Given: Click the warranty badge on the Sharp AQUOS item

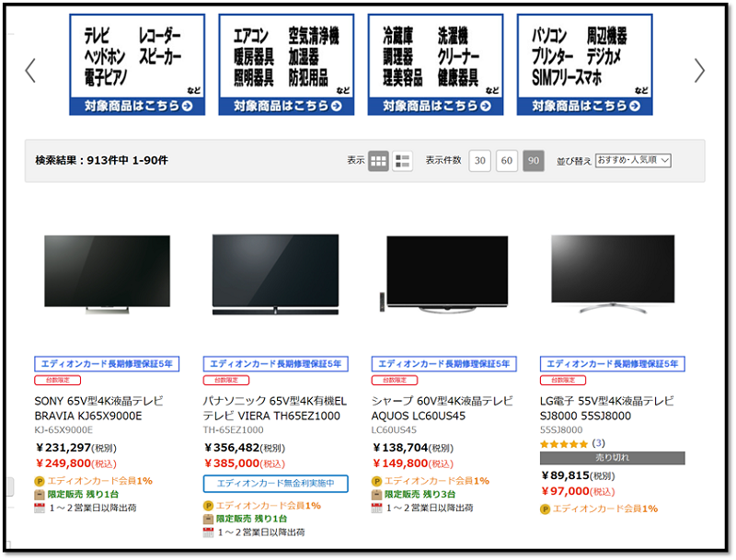Looking at the screenshot, I should click(444, 364).
